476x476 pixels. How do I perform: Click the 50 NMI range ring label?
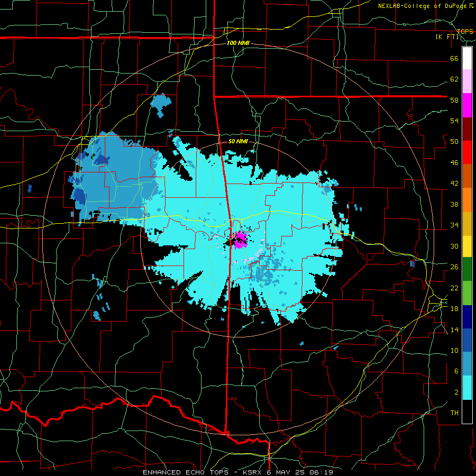238,141
